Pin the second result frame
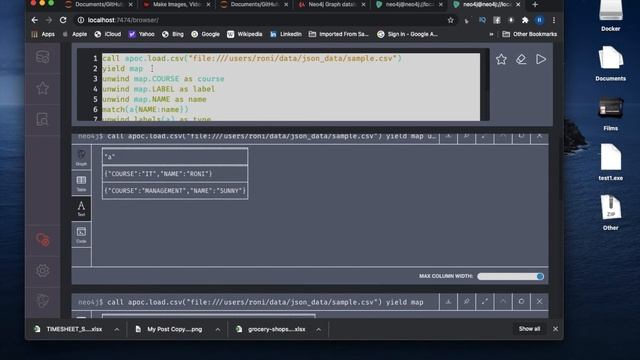Image resolution: width=640 pixels, height=360 pixels. 466,302
